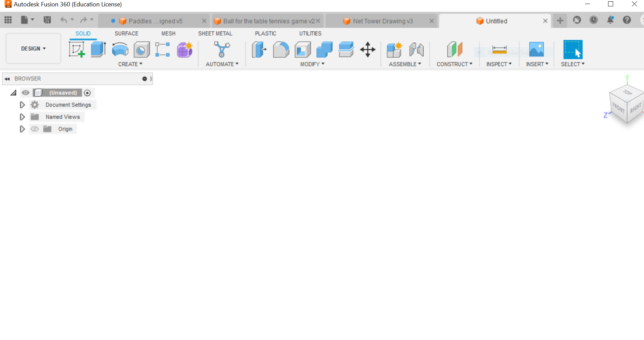Switch to the SHEET METAL tab
This screenshot has width=644, height=340.
coord(215,34)
